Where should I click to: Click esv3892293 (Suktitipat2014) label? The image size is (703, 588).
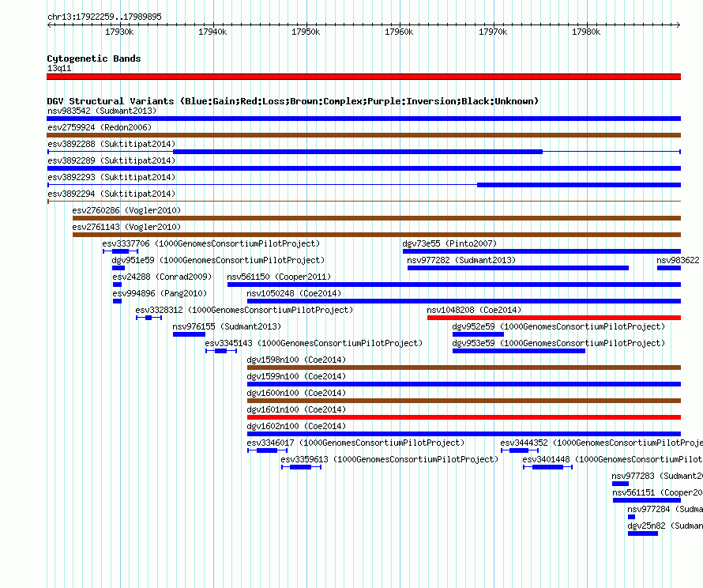coord(111,177)
